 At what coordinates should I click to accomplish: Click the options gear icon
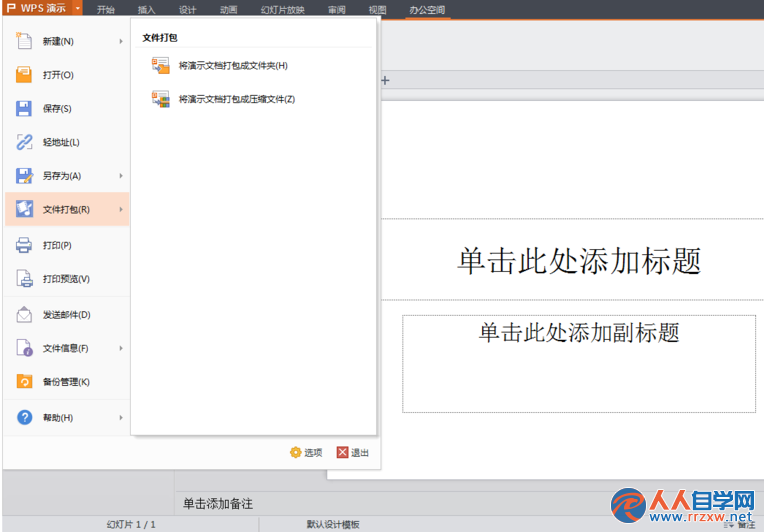295,453
